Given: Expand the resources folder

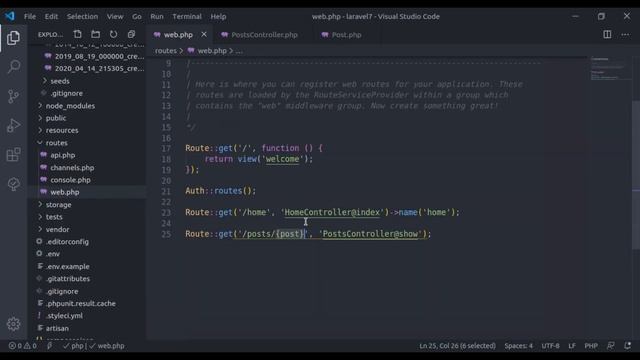Looking at the screenshot, I should (62, 130).
